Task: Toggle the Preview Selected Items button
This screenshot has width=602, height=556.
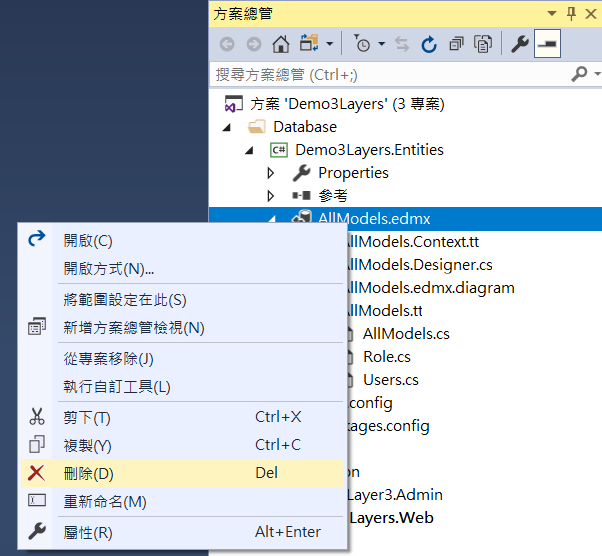Action: coord(547,44)
